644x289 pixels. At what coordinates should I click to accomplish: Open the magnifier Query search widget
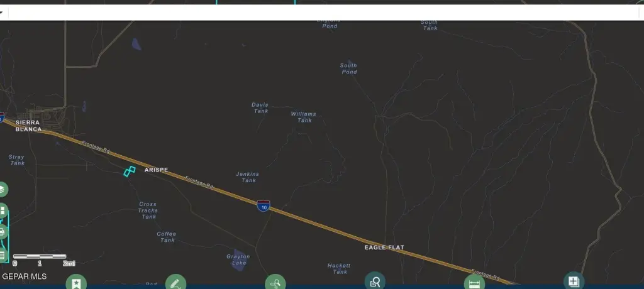tap(375, 282)
